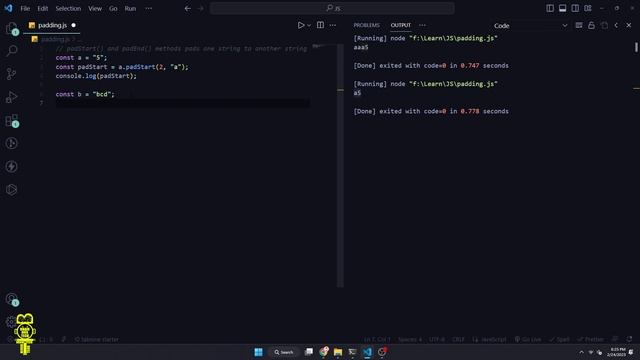The height and width of the screenshot is (360, 640).
Task: Click code line 'console.log(padStart);'
Action: tap(96, 76)
